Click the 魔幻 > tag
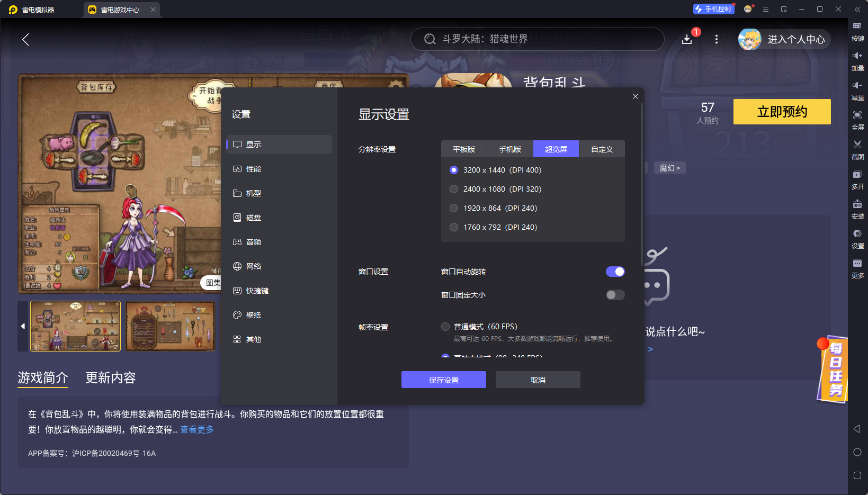This screenshot has height=495, width=868. pos(670,168)
